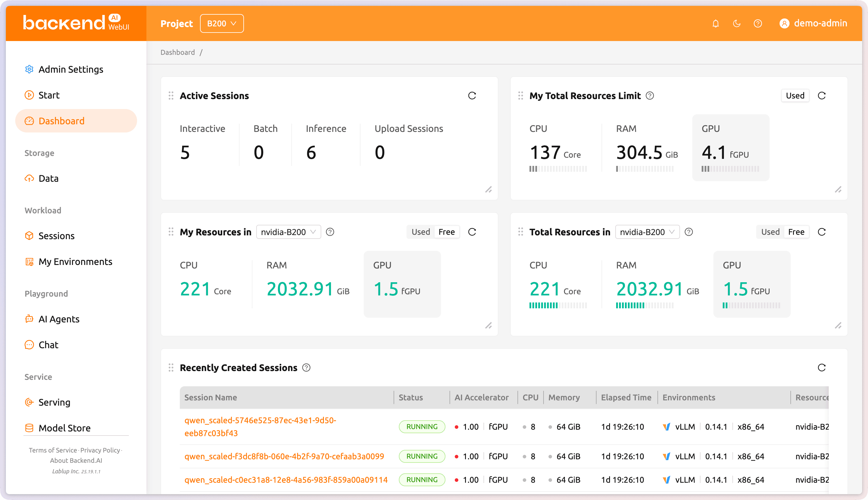Open the notifications bell icon
The image size is (868, 500).
click(x=716, y=23)
